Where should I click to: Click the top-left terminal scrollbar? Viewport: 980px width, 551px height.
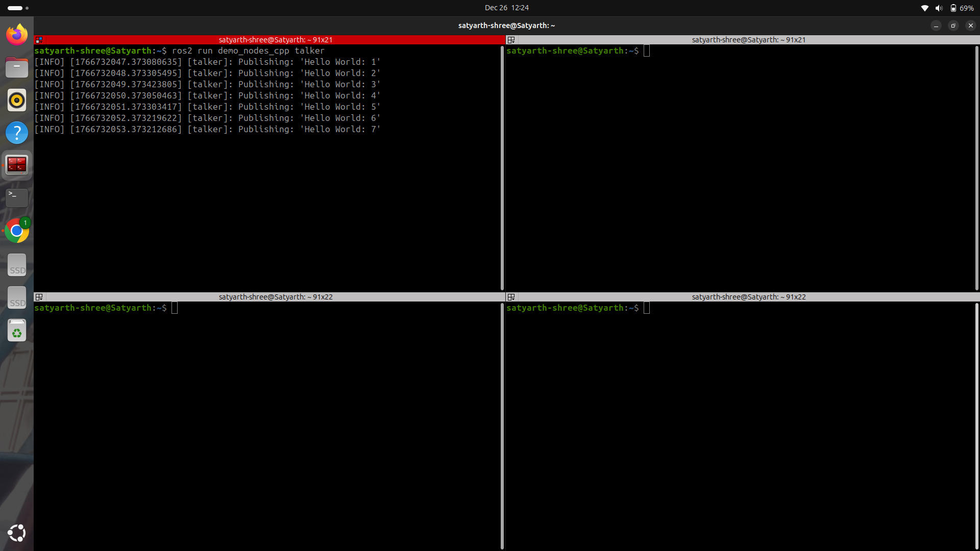pos(502,168)
